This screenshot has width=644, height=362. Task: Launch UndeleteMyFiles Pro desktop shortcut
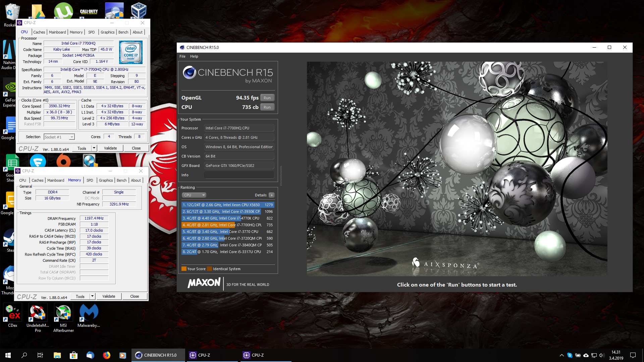pyautogui.click(x=38, y=318)
